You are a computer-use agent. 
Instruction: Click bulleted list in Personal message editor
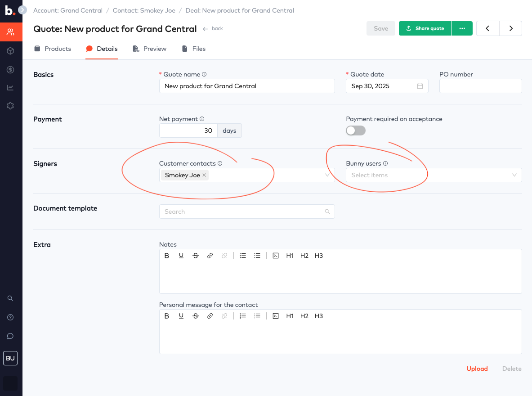click(x=257, y=316)
